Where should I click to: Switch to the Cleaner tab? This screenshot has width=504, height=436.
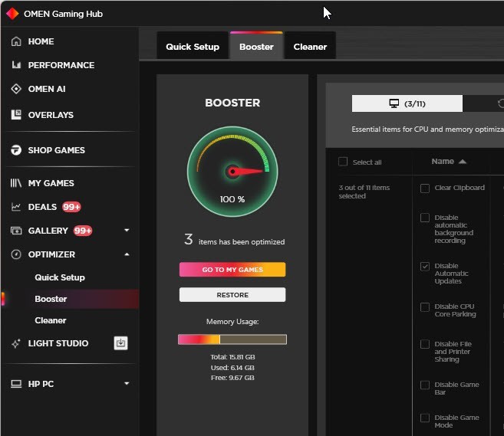310,47
